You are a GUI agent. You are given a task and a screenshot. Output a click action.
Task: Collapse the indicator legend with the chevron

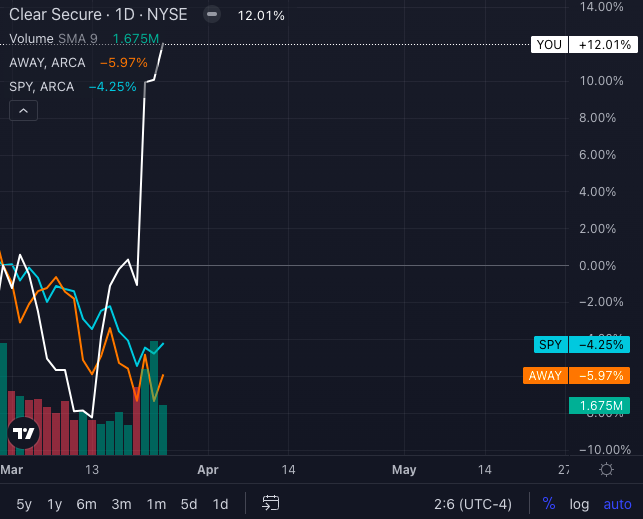click(23, 112)
